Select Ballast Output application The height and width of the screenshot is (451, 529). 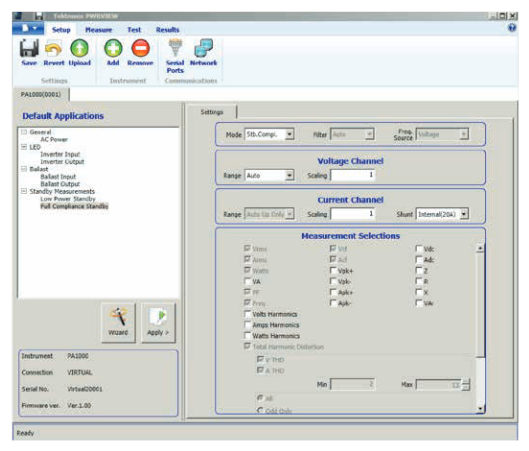(60, 184)
